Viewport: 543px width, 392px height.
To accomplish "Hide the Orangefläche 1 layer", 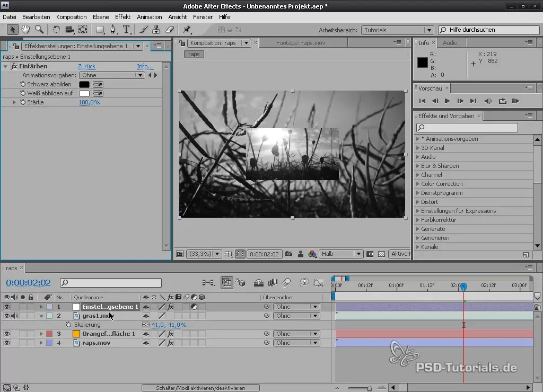I will click(6, 334).
